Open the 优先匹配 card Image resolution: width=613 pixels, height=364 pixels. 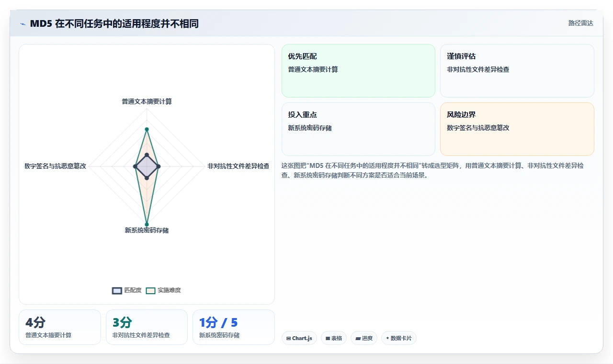click(x=358, y=71)
